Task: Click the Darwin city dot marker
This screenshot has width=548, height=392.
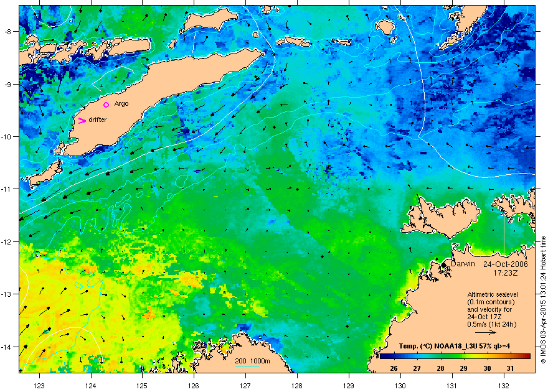Action: 443,265
